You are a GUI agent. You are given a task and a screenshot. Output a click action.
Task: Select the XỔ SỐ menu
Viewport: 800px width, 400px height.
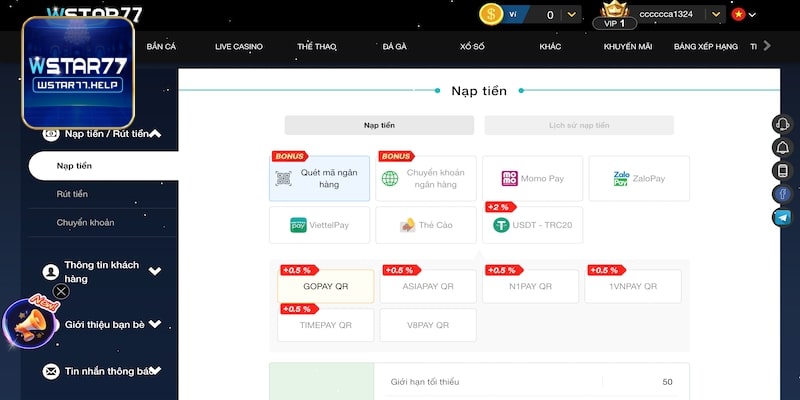[472, 46]
